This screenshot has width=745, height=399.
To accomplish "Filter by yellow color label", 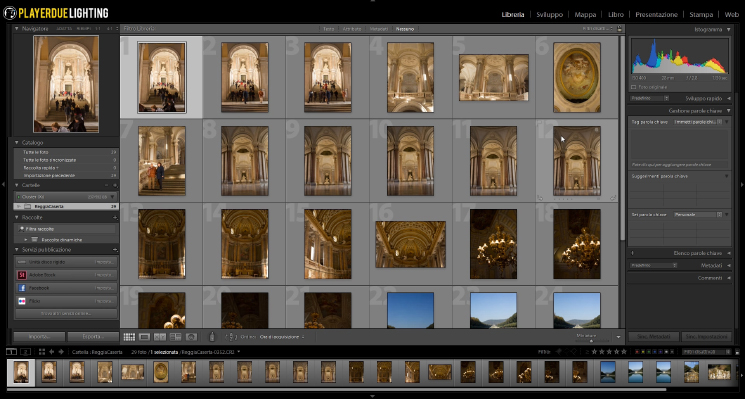I will pyautogui.click(x=643, y=352).
